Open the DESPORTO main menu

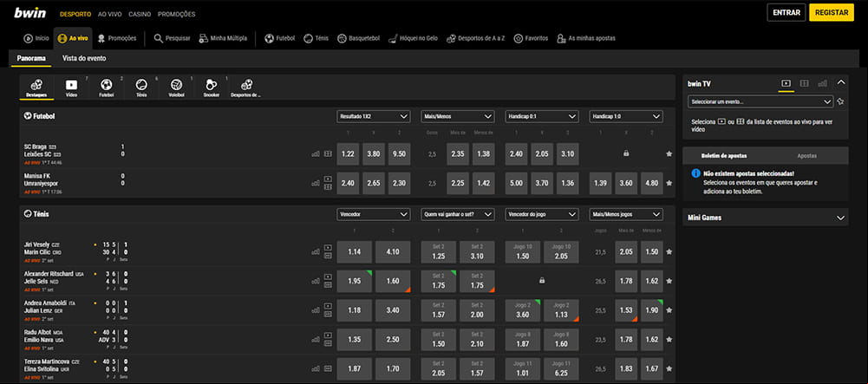(75, 14)
